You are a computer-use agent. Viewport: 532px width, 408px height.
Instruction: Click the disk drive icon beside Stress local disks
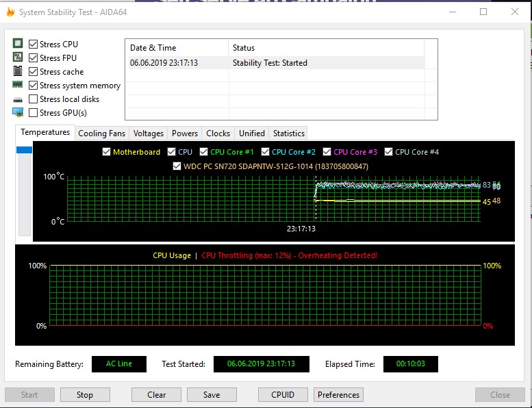pyautogui.click(x=18, y=99)
